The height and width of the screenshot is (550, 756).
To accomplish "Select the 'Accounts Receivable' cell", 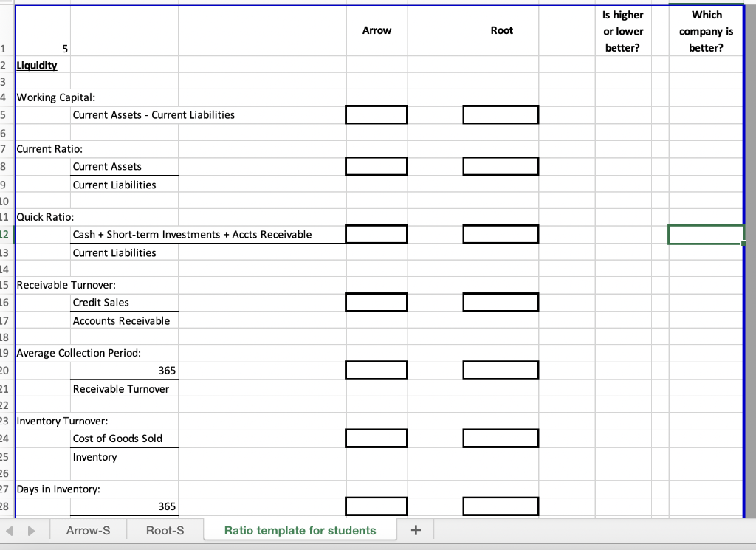I will pyautogui.click(x=124, y=320).
